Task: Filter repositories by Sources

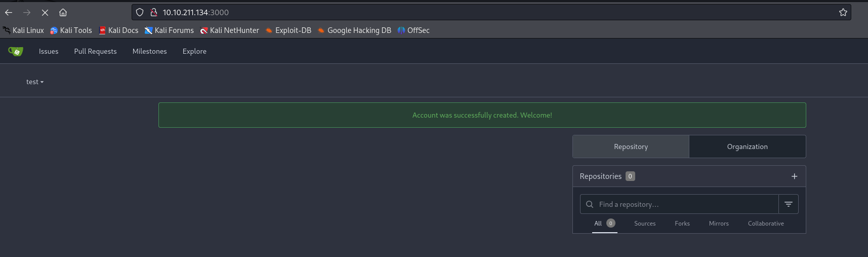Action: (644, 224)
